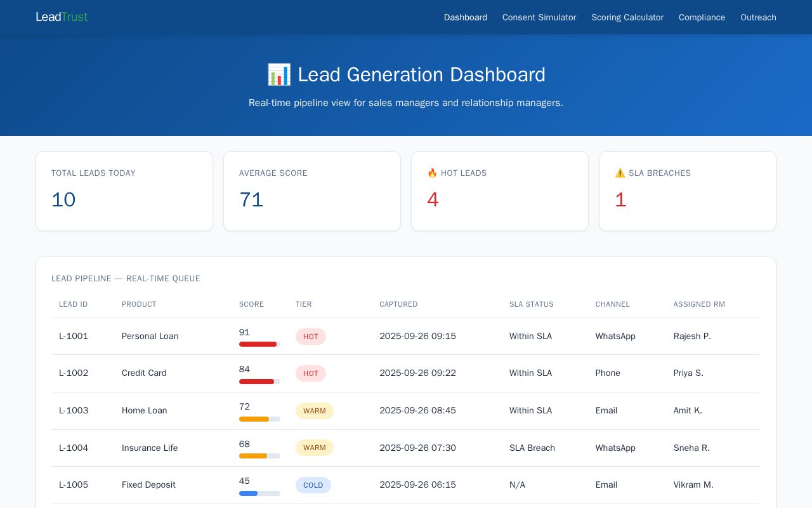This screenshot has height=508, width=812.
Task: Click the Product column header
Action: 139,304
